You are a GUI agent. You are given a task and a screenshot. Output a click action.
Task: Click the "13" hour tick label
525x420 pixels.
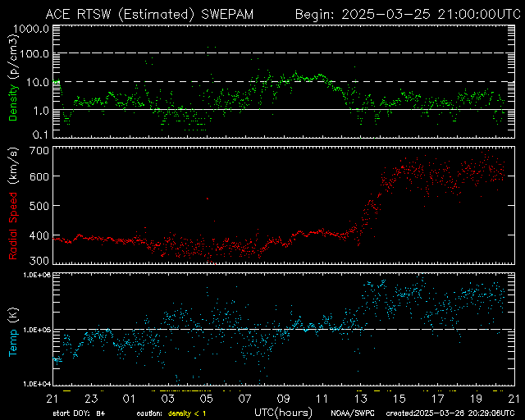click(x=361, y=399)
